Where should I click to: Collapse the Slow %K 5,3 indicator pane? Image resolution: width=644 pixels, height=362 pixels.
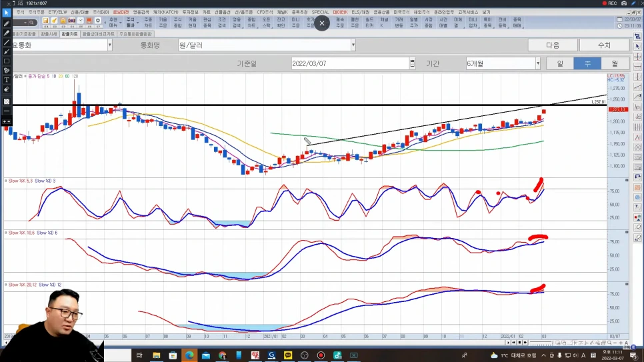point(627,181)
